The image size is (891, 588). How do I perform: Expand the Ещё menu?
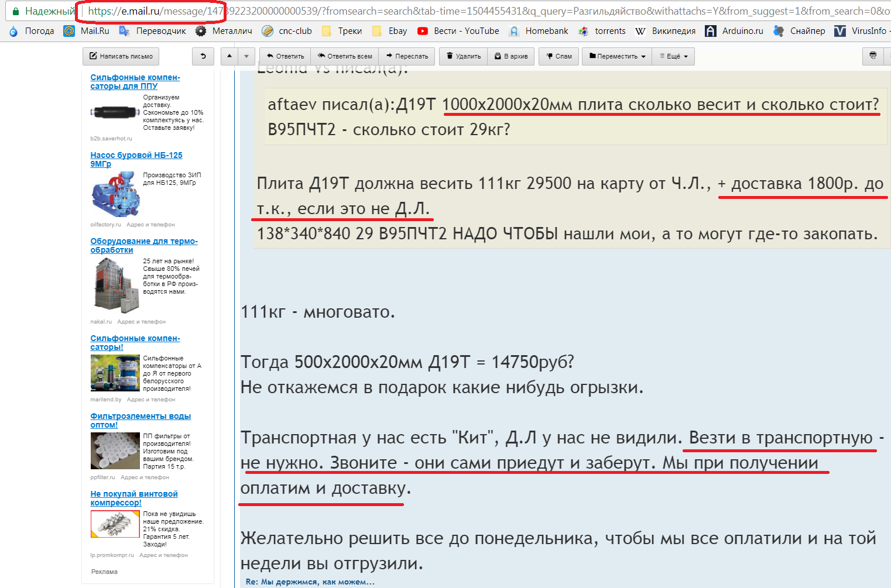(x=673, y=56)
